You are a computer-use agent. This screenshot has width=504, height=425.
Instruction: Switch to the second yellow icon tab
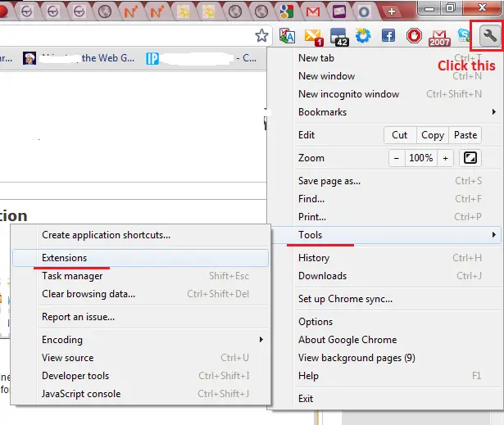tap(209, 11)
